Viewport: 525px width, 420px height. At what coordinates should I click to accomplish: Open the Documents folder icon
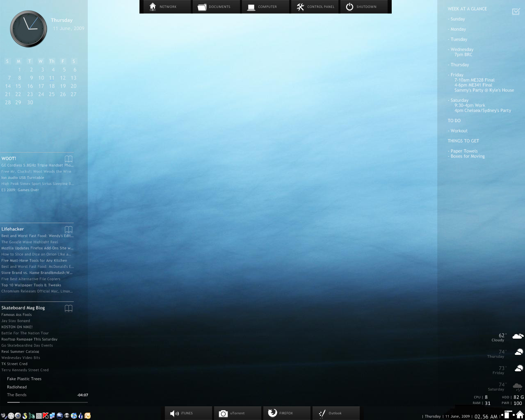[x=202, y=7]
